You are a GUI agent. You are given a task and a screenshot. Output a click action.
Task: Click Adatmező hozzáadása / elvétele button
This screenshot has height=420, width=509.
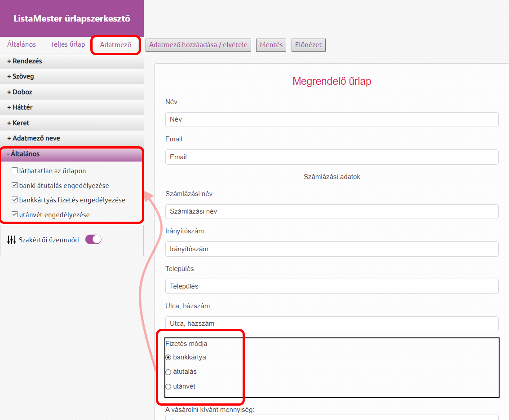pyautogui.click(x=198, y=45)
